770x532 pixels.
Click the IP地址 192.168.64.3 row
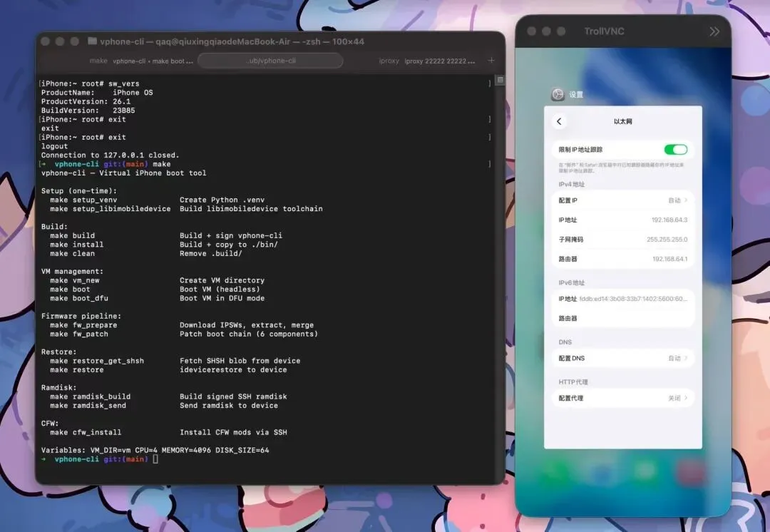pyautogui.click(x=622, y=220)
